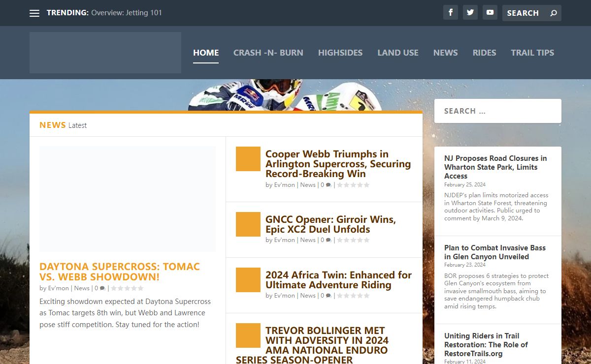
Task: Click the Daytona article excerpt text
Action: tap(125, 313)
